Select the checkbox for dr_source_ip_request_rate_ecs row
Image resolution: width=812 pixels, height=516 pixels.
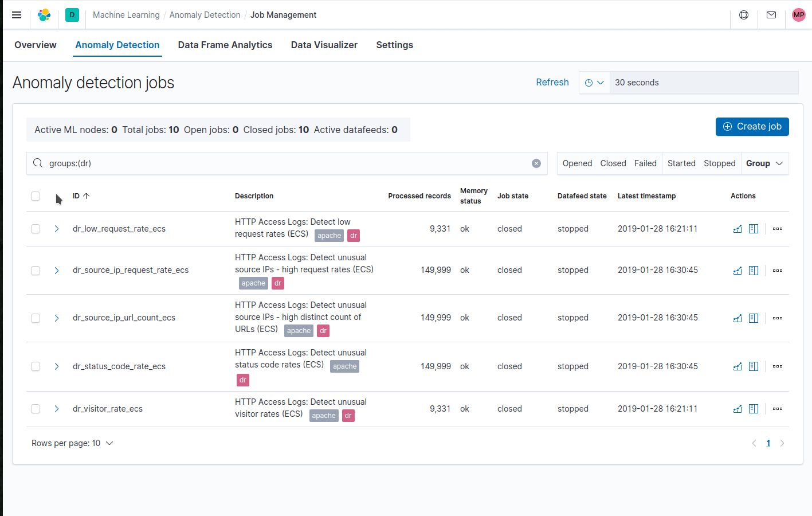point(35,270)
